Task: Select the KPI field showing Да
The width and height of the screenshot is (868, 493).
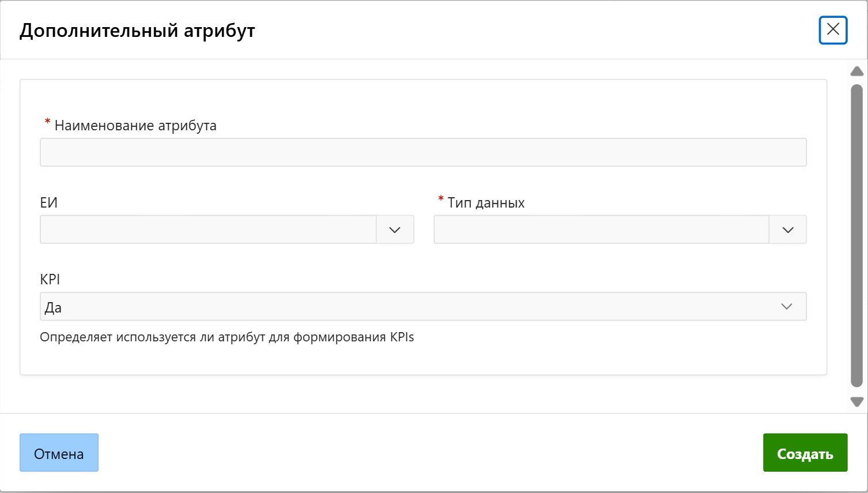Action: click(x=403, y=307)
